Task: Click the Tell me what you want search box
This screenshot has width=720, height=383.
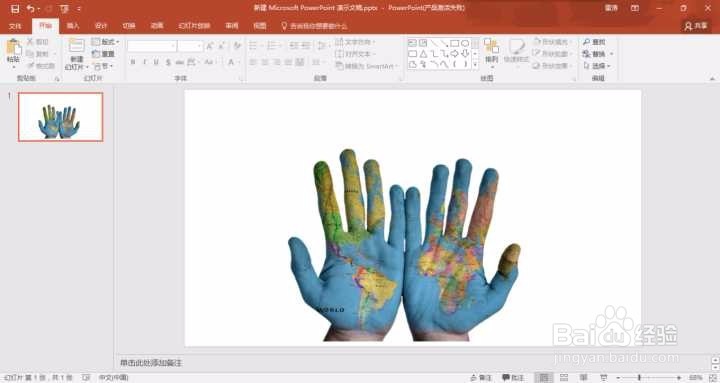Action: coord(315,26)
